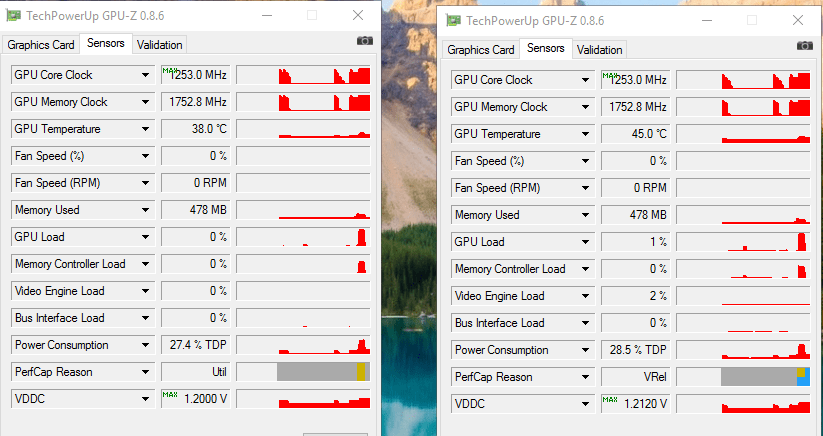
Task: Click 478 MB Memory Used value in left window
Action: click(196, 210)
